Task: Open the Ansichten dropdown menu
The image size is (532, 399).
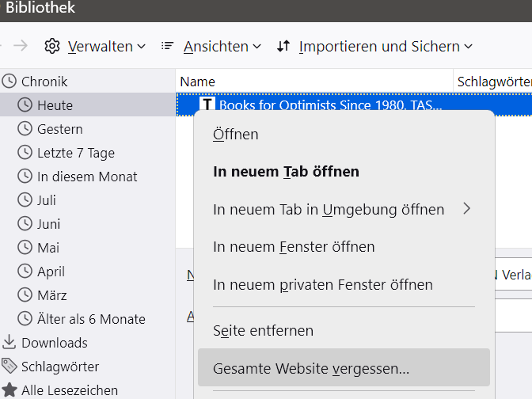Action: [x=211, y=47]
